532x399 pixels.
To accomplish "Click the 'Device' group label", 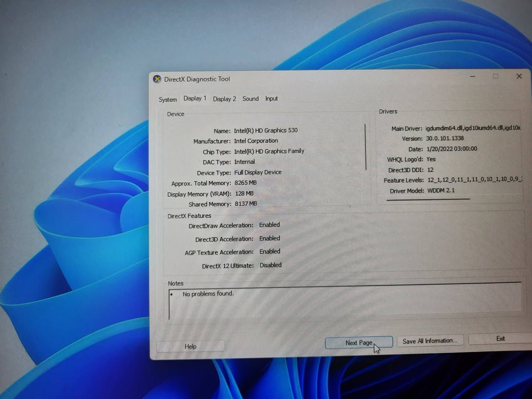I will [175, 114].
